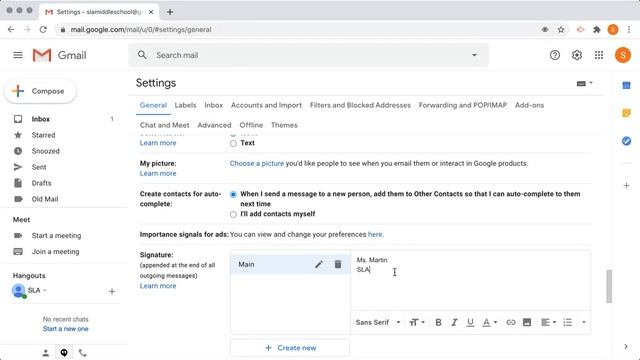Click Start a meeting
Viewport: 640px width, 360px height.
click(x=56, y=236)
